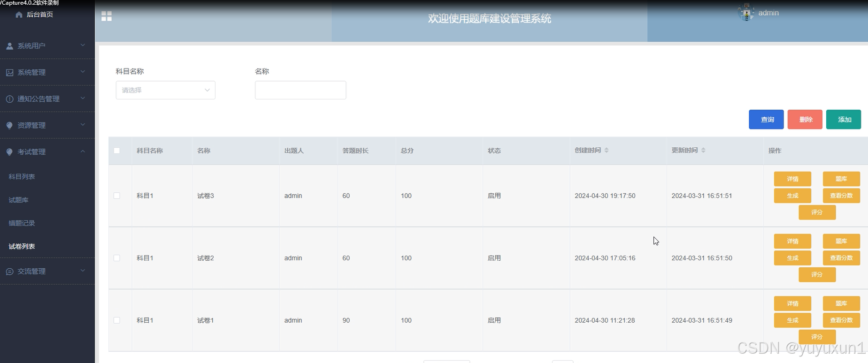Open 详情 for 试卷1

792,303
